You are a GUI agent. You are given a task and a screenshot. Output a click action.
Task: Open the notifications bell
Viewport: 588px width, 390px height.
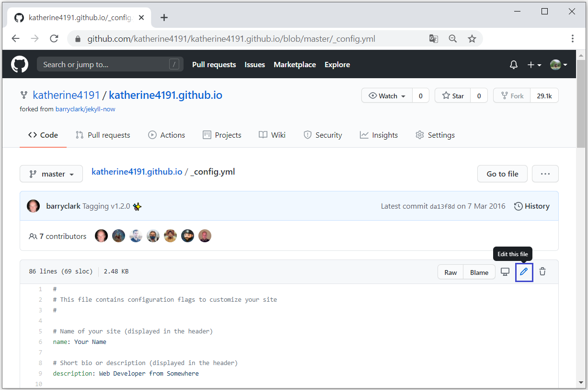(514, 65)
